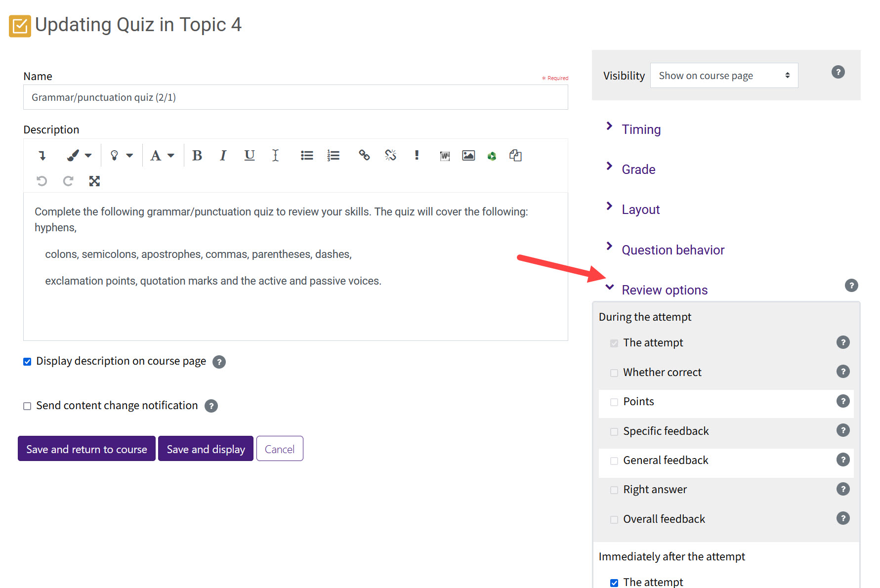Viewport: 880px width, 588px height.
Task: Open help for Visibility setting
Action: coord(838,72)
